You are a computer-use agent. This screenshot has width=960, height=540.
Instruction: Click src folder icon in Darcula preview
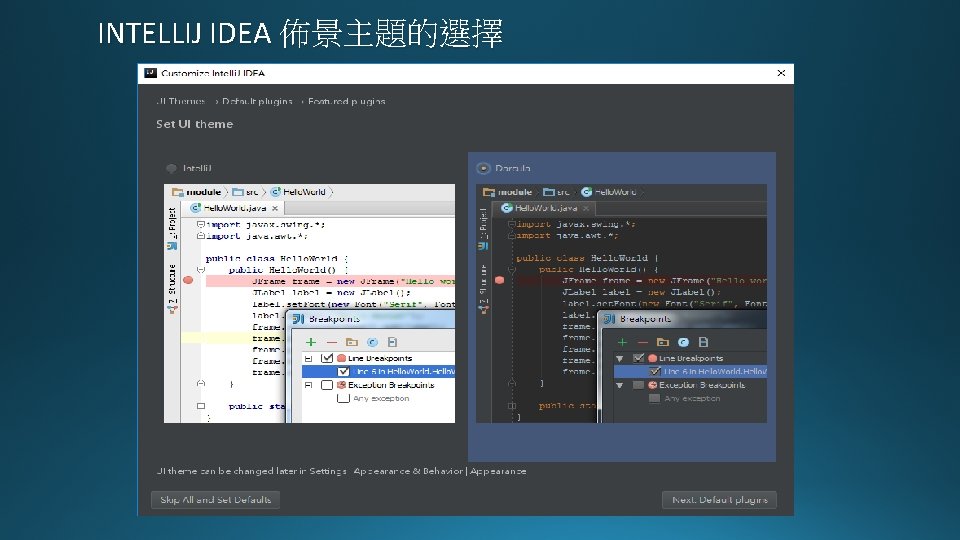(549, 192)
